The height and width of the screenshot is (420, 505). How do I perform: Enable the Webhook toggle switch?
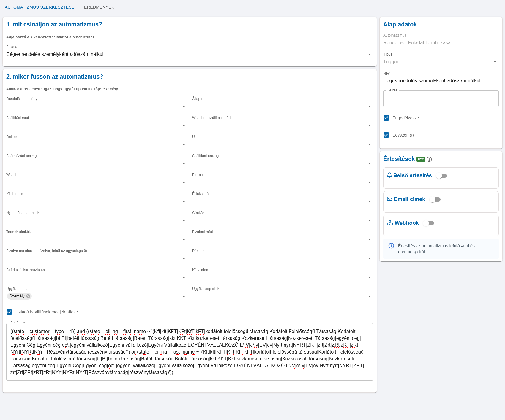click(428, 223)
